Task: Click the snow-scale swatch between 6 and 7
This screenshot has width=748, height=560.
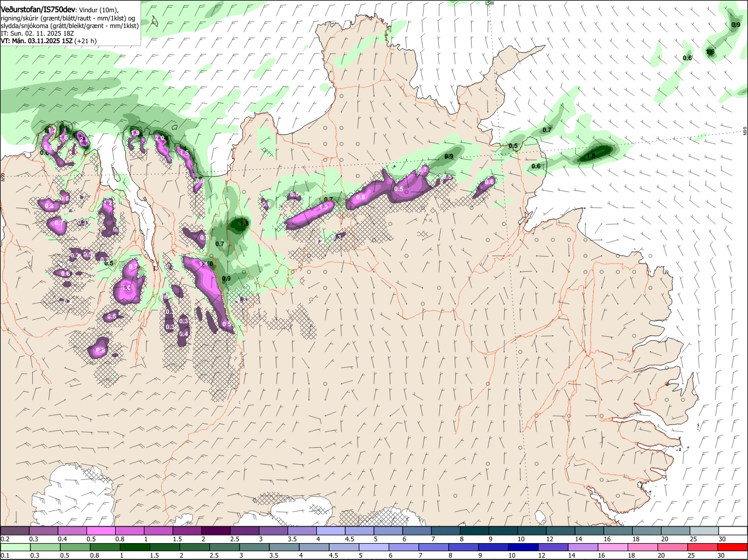Action: pos(417,531)
